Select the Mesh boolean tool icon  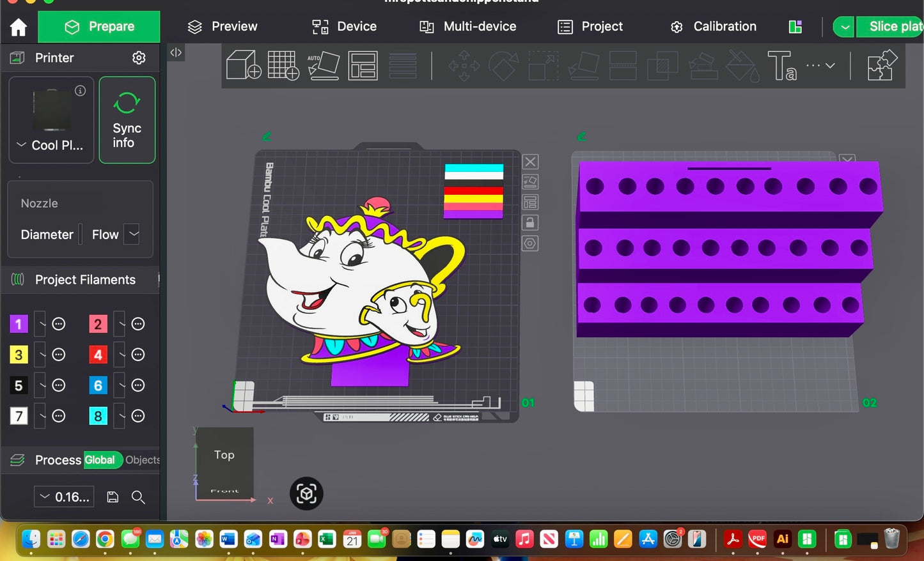(662, 66)
